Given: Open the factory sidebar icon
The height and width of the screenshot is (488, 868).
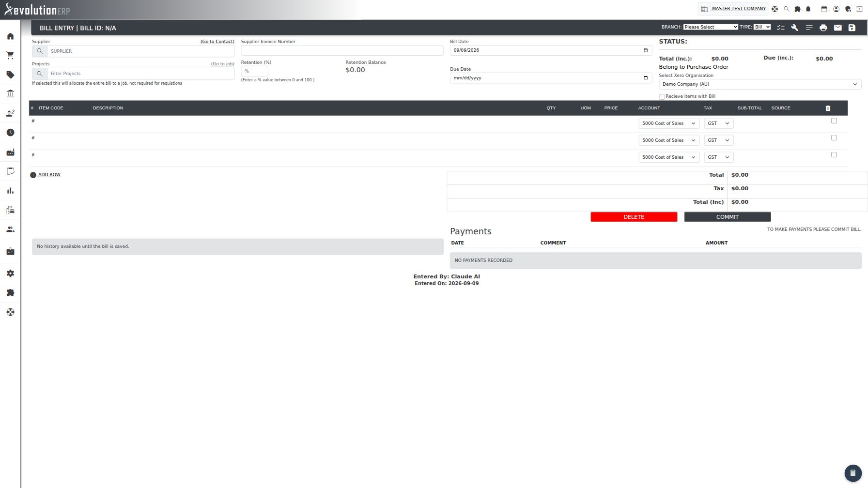Looking at the screenshot, I should [x=10, y=152].
